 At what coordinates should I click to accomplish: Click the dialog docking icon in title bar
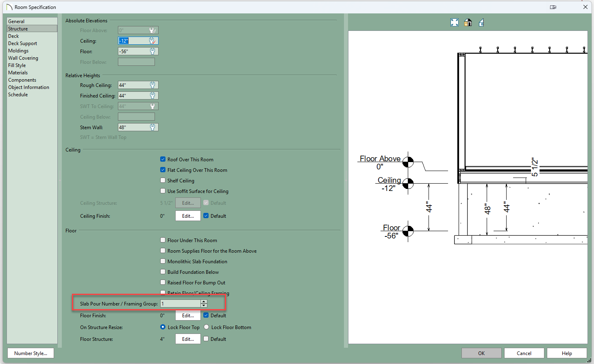[x=553, y=7]
